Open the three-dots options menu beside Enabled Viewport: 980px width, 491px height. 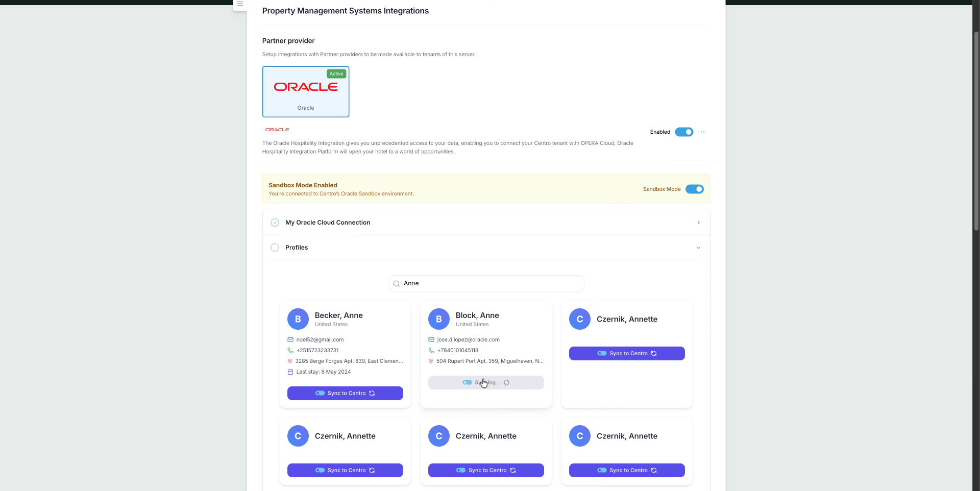[703, 132]
